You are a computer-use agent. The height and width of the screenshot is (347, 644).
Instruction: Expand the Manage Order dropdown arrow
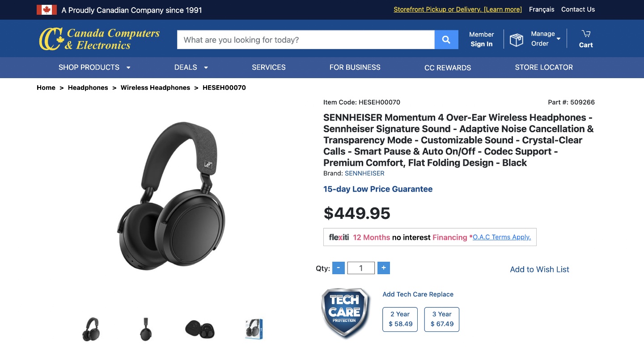558,39
